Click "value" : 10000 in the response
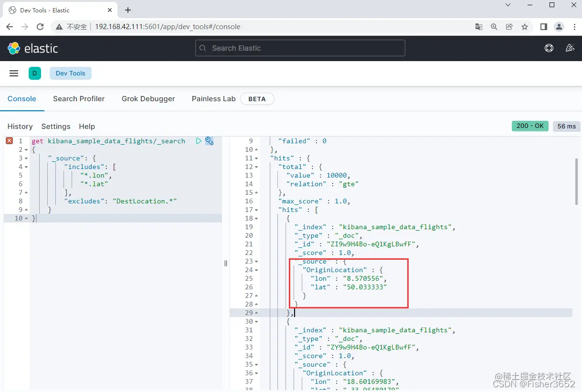This screenshot has width=582, height=392. [318, 175]
